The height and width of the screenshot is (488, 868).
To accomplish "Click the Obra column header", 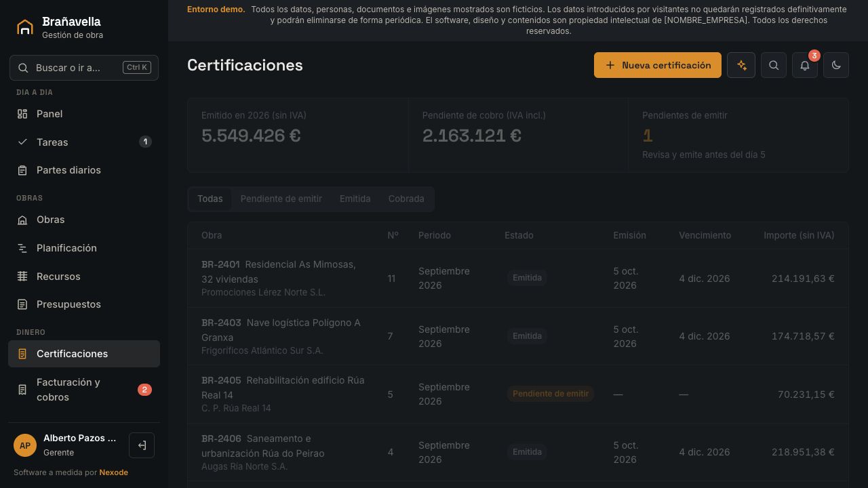I will point(212,235).
